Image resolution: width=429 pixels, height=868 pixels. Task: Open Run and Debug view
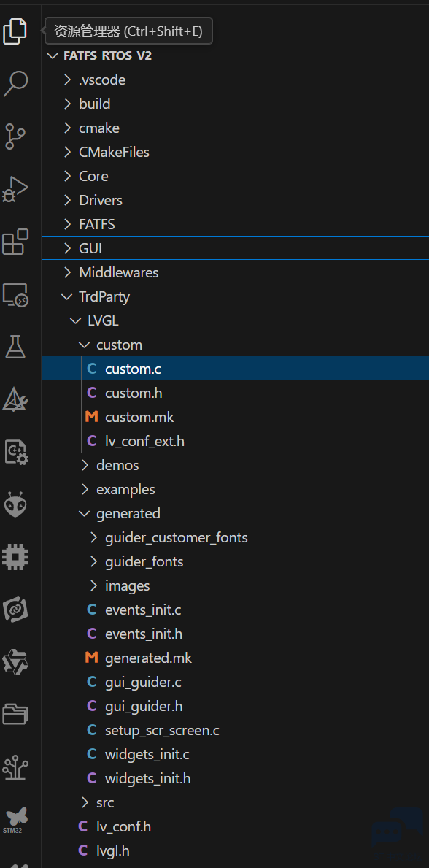click(x=15, y=189)
